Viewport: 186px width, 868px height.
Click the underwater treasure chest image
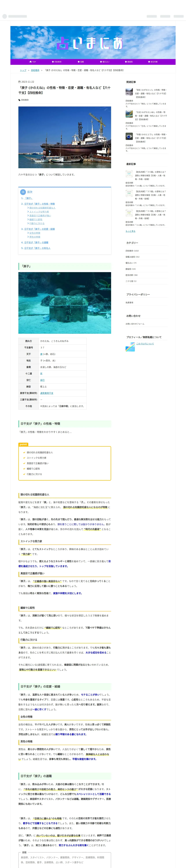coord(64,303)
